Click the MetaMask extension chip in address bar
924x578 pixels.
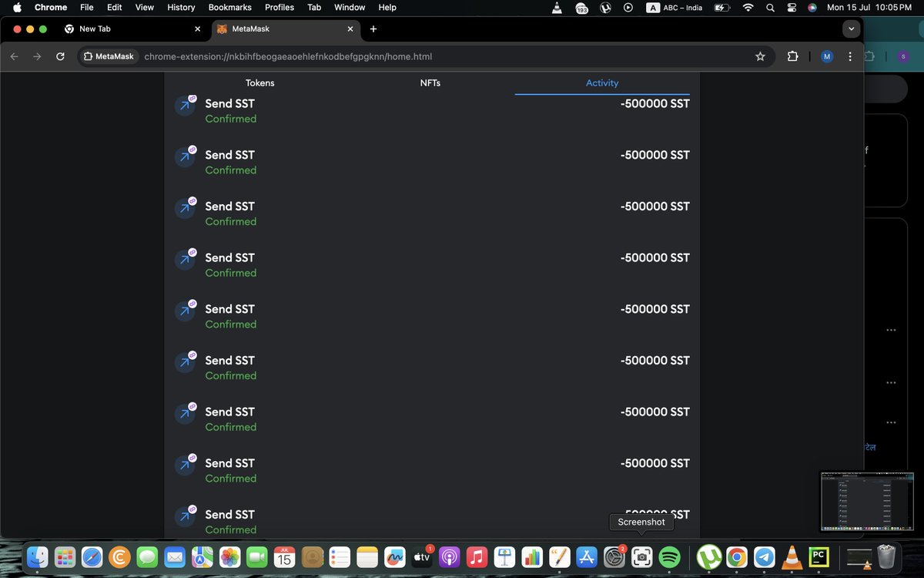point(109,56)
